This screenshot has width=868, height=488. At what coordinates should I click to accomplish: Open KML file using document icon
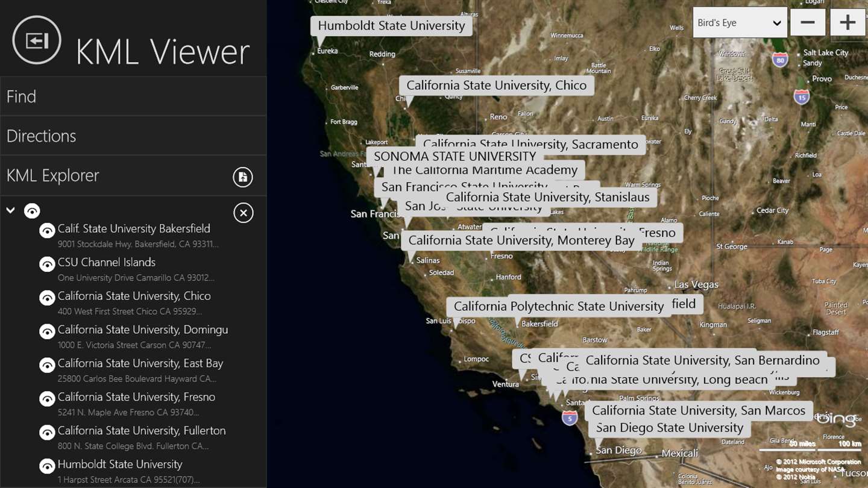point(243,177)
